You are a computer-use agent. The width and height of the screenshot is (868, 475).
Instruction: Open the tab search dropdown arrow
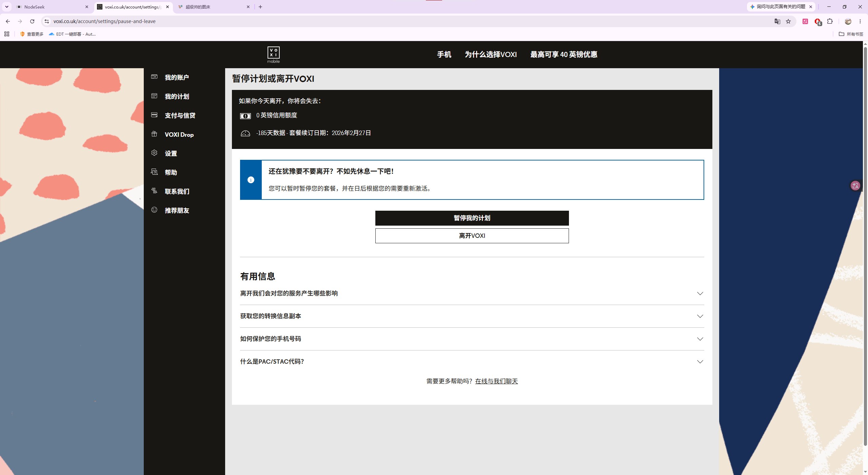point(7,7)
